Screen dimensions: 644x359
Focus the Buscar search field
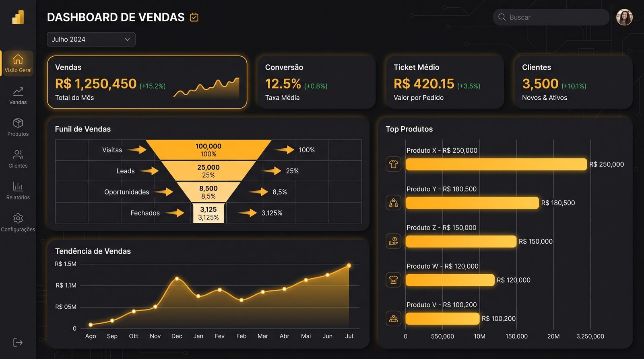(x=551, y=17)
